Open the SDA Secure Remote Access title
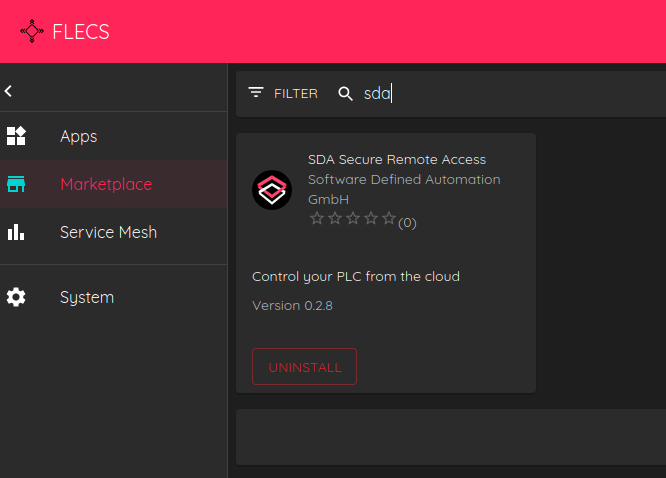Screen dimensions: 666x478 click(396, 159)
